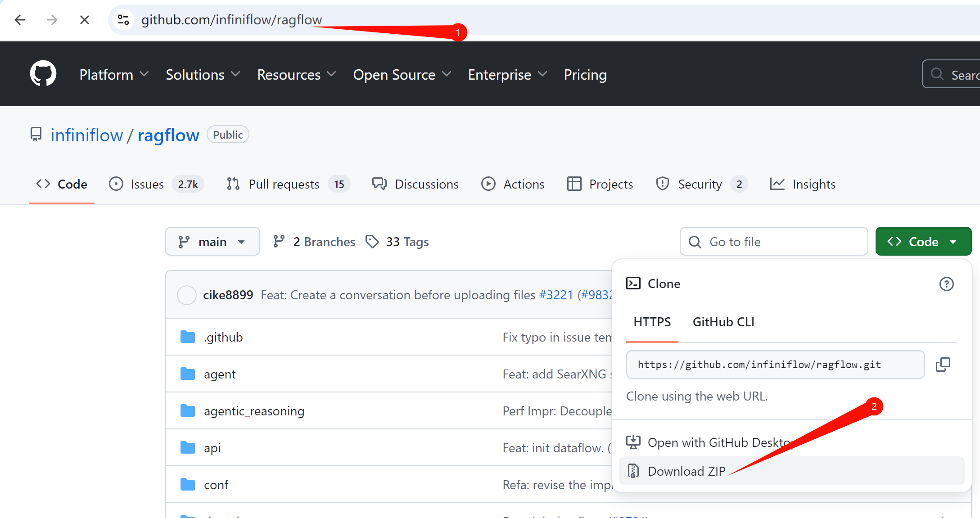Click the Go to file field
The width and height of the screenshot is (980, 518).
[774, 242]
